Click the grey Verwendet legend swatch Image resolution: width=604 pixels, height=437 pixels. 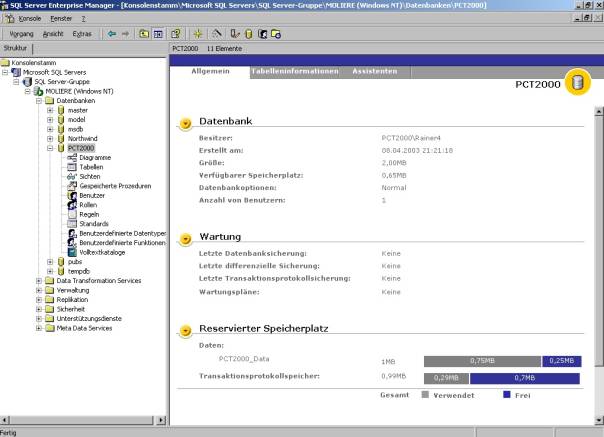[425, 395]
